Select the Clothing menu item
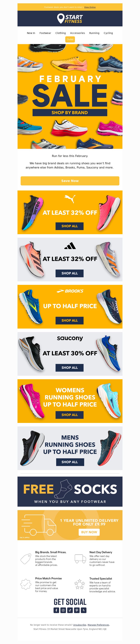Screen dimensions: 140x644 click(61, 33)
